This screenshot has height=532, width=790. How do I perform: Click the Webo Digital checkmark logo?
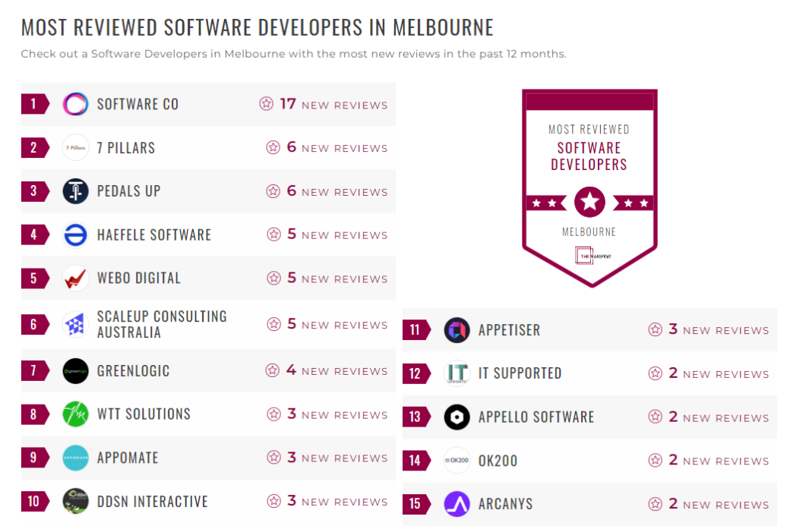(75, 278)
